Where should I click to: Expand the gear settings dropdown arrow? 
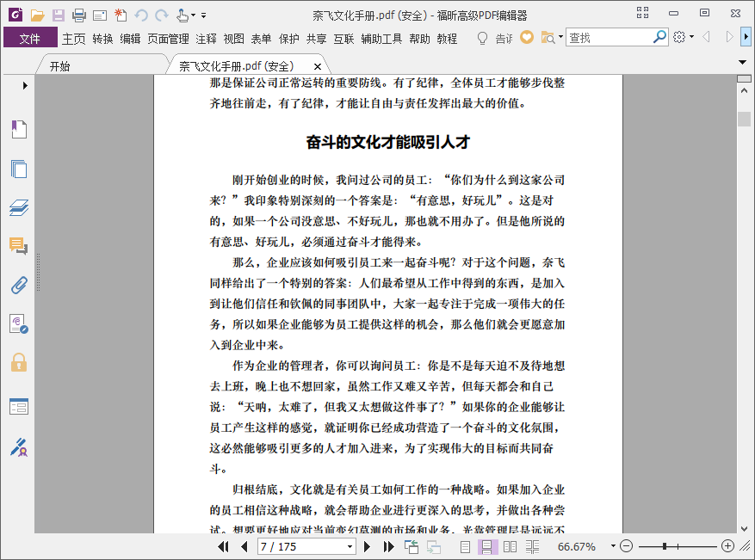692,37
